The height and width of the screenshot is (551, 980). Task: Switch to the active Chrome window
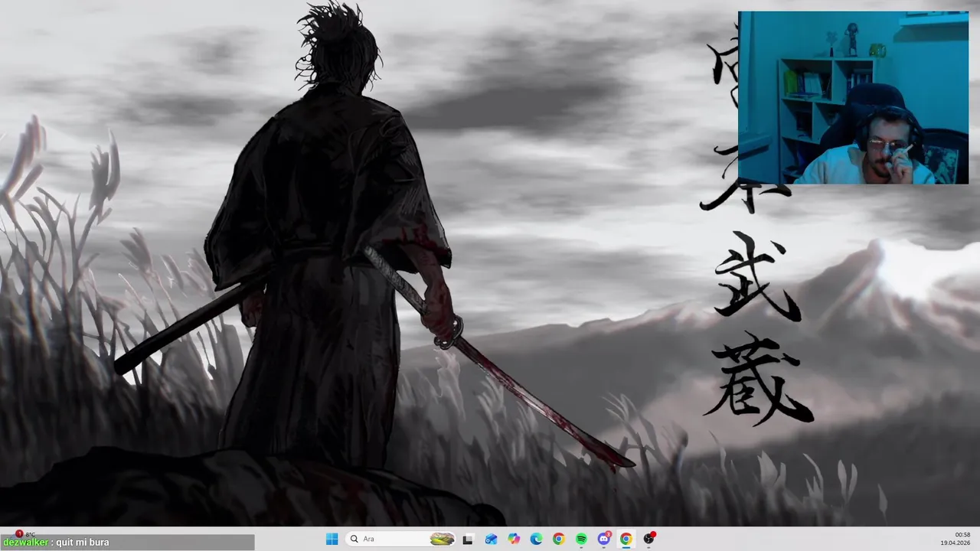point(626,539)
